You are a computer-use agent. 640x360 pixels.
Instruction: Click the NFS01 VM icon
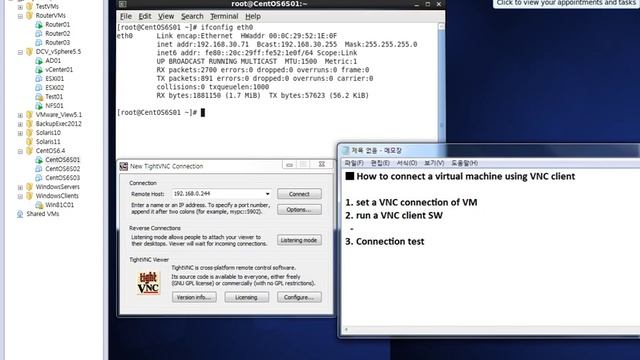[39, 106]
